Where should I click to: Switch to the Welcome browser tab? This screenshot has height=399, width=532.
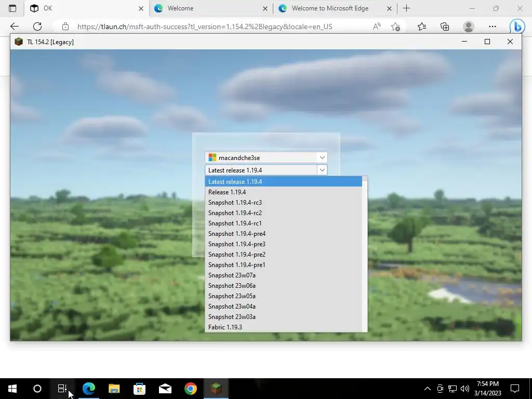click(x=211, y=8)
